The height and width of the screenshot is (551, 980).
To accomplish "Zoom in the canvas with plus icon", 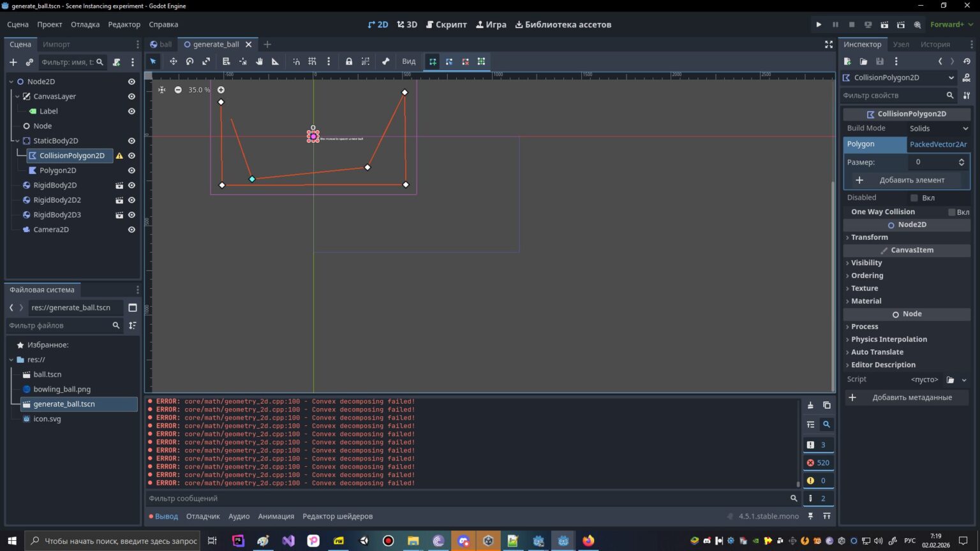I will coord(221,90).
